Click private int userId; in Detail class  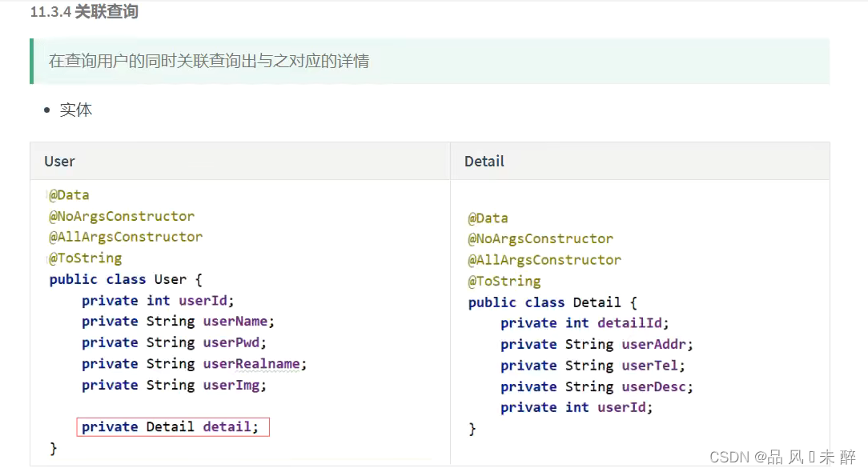pos(577,407)
